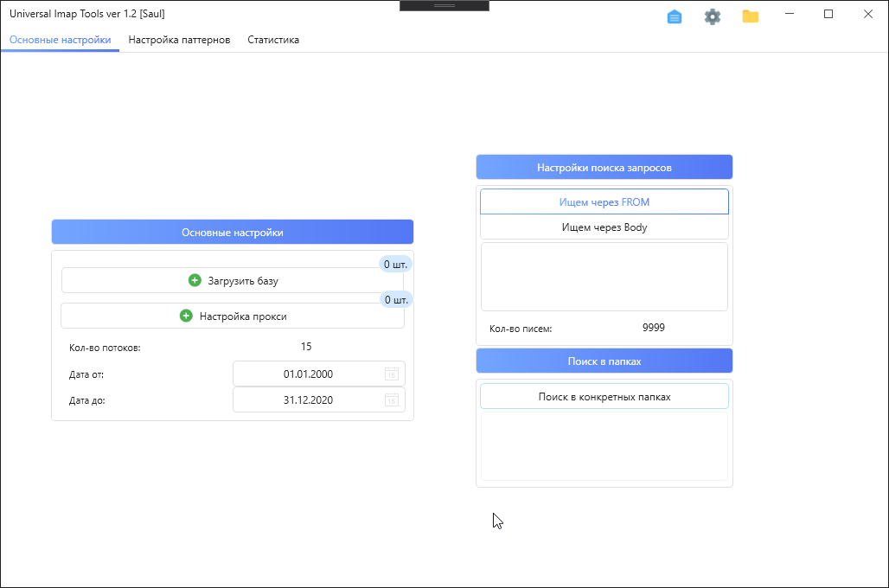Open settings via the gear icon
Screen dimensions: 889x588
[x=712, y=16]
